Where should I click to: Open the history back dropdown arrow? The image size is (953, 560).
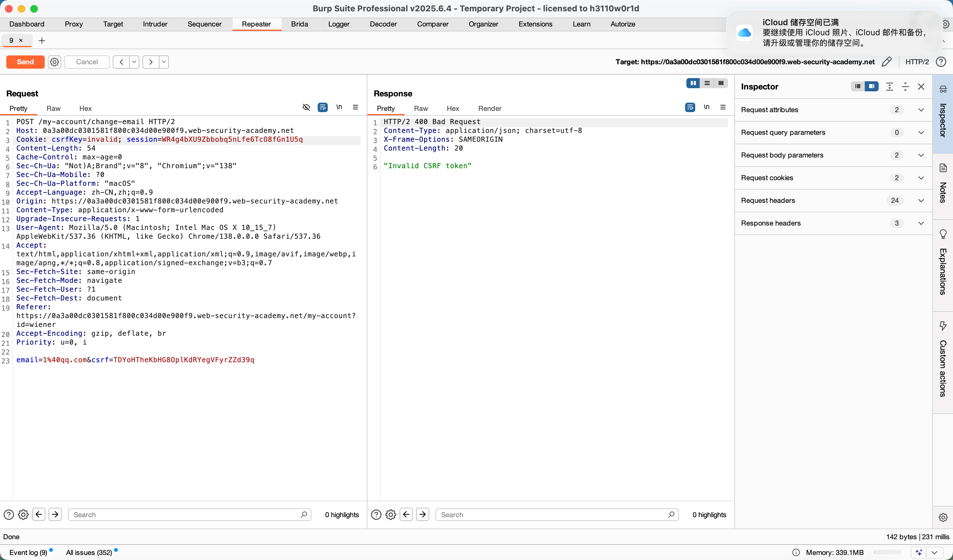134,62
